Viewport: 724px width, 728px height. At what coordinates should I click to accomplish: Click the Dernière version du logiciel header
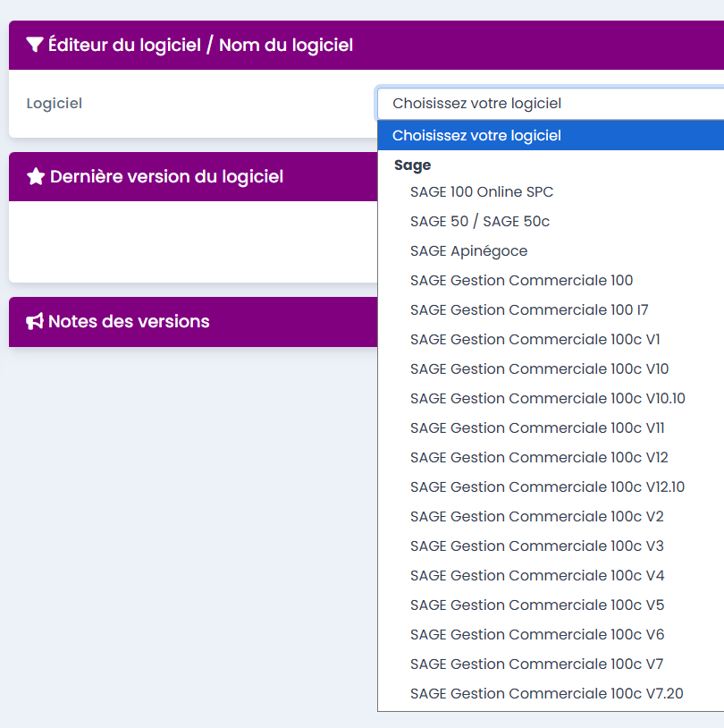tap(166, 176)
